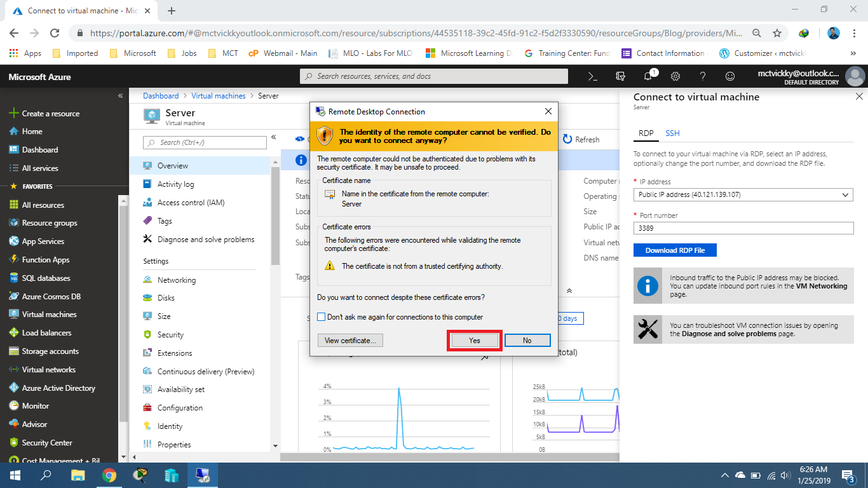Open the IP address dropdown
The height and width of the screenshot is (488, 868).
point(743,194)
